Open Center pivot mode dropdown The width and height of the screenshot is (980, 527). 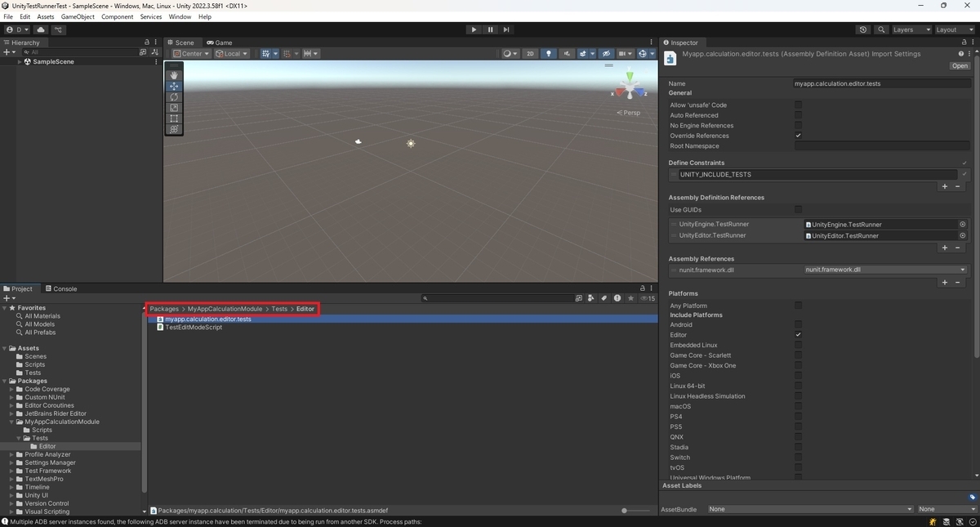(x=190, y=54)
